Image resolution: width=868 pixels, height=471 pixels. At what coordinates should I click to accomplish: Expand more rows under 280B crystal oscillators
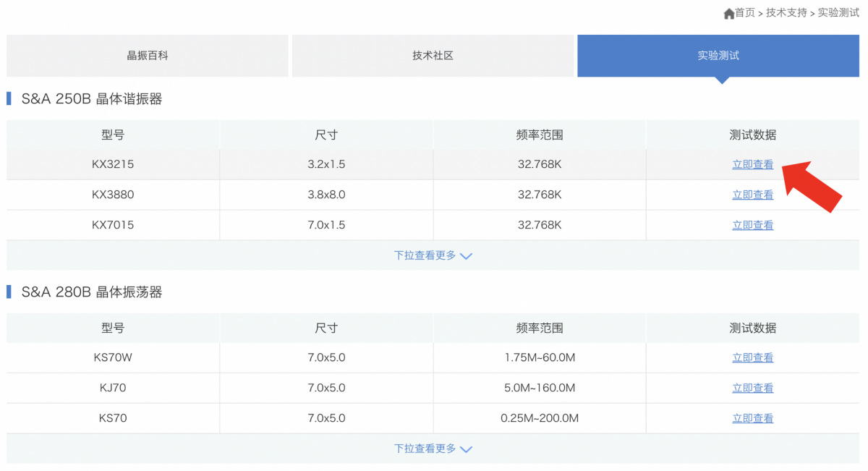[x=425, y=449]
